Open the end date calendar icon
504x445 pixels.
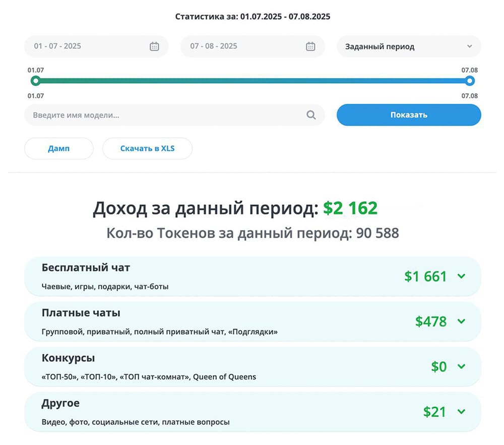coord(310,46)
